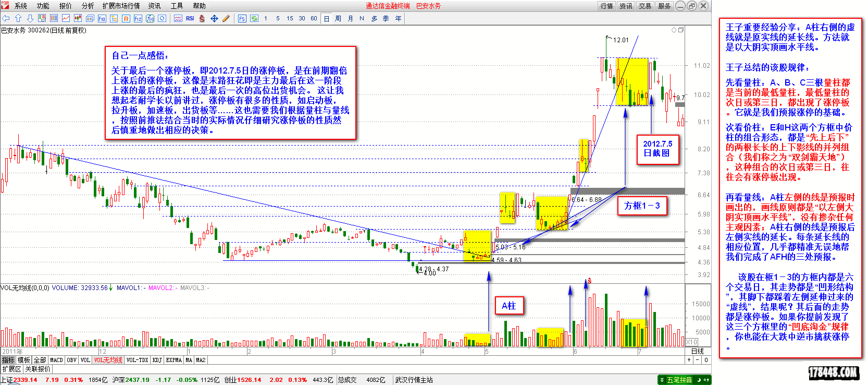Switch to 1-minute period
Image resolution: width=868 pixels, height=385 pixels.
266,18
